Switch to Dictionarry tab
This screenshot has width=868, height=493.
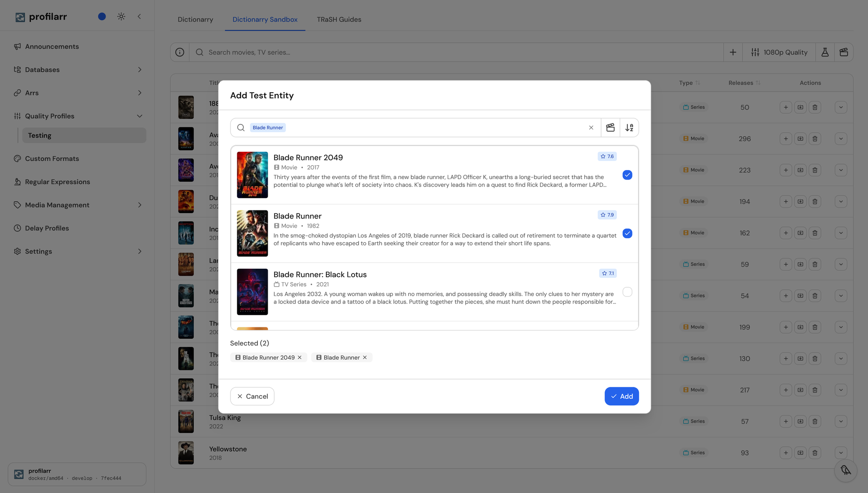tap(195, 20)
